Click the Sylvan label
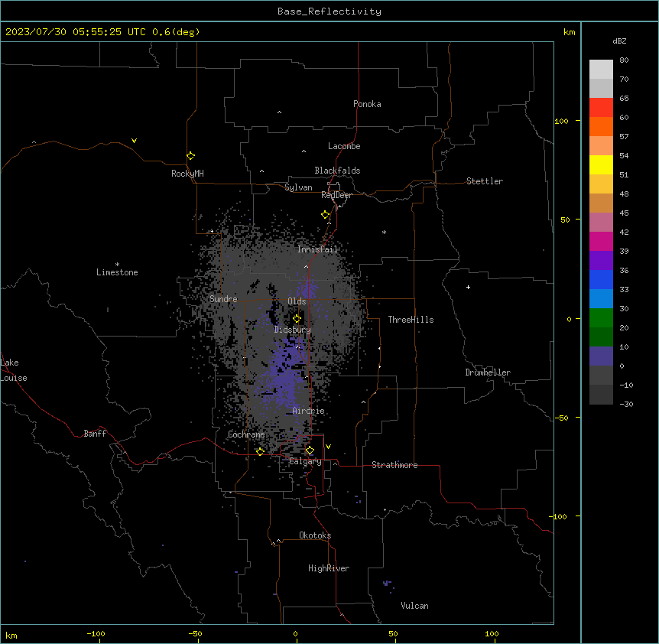The image size is (659, 644). coord(298,187)
